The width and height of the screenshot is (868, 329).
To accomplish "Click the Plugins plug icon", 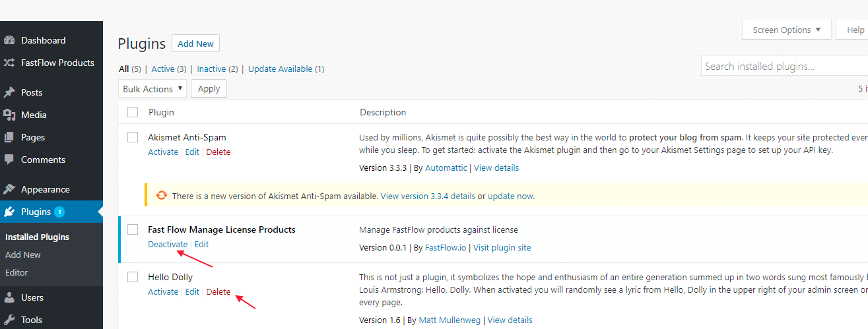I will pos(9,212).
